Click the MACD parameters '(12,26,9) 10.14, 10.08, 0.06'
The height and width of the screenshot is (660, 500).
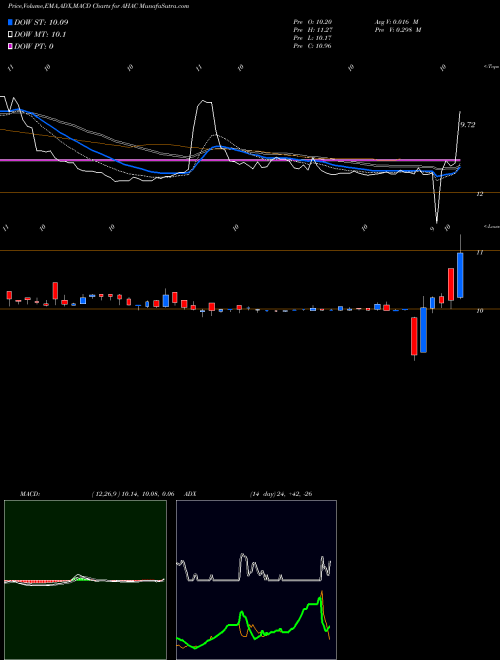pos(133,494)
